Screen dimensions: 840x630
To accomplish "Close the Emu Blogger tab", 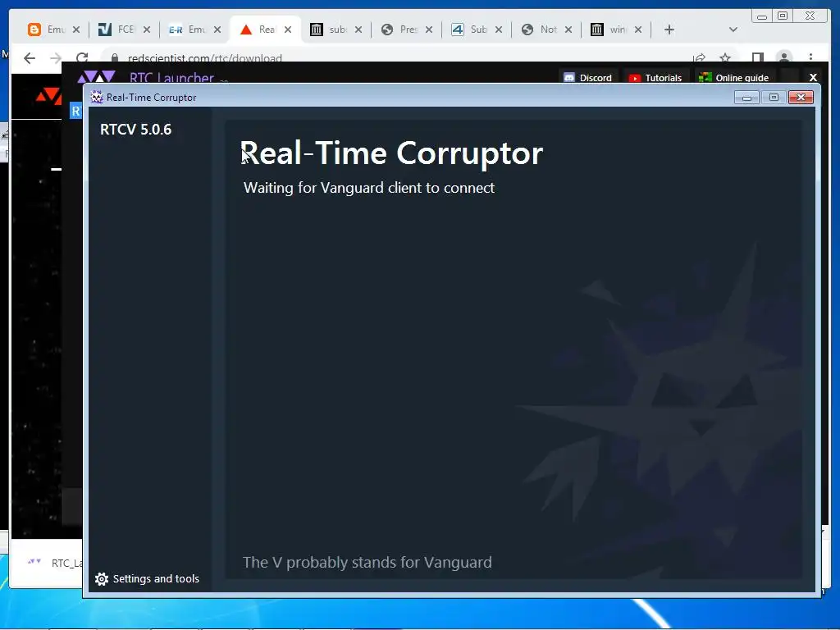I will (x=76, y=30).
